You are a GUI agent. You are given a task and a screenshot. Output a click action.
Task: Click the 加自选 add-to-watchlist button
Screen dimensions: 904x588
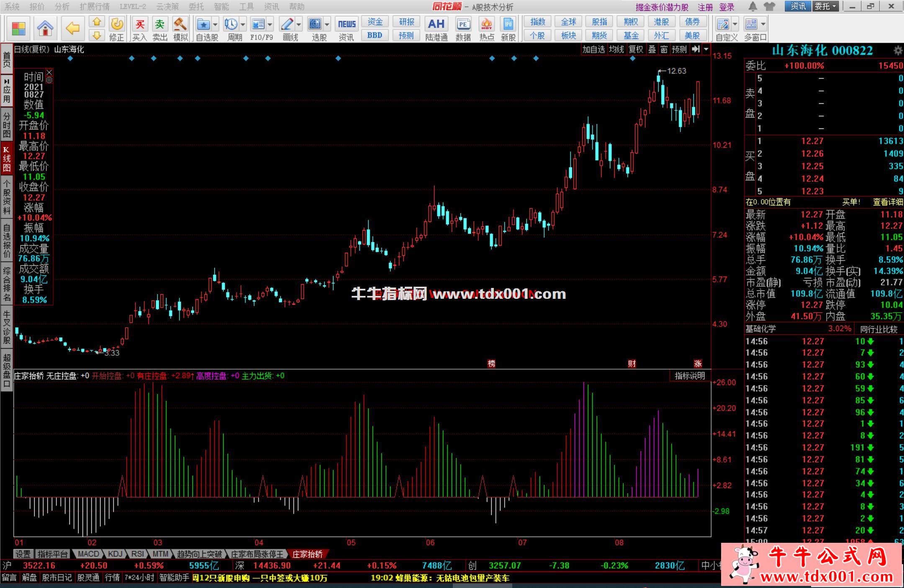click(593, 49)
